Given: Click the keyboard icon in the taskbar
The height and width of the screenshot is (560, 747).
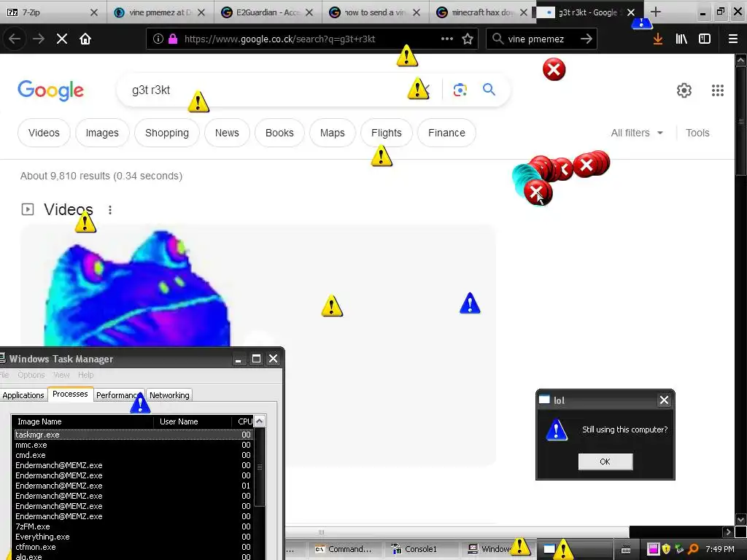Looking at the screenshot, I should pyautogui.click(x=626, y=550).
